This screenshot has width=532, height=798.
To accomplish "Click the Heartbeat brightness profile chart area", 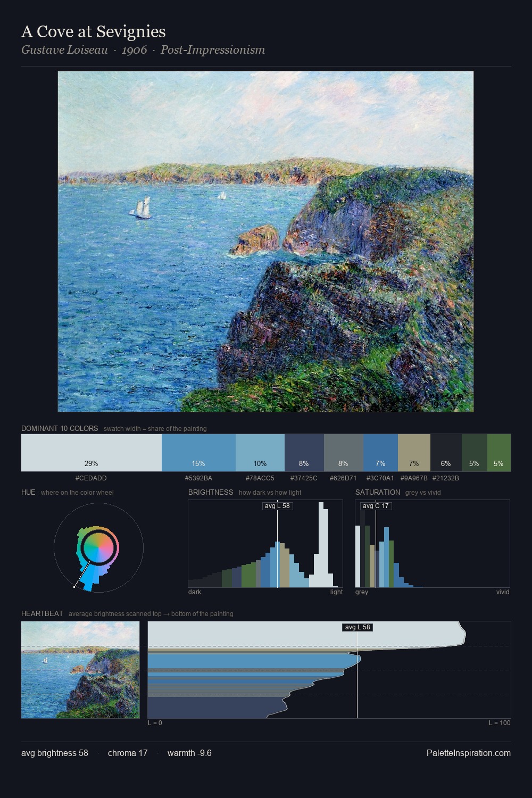I will click(329, 670).
